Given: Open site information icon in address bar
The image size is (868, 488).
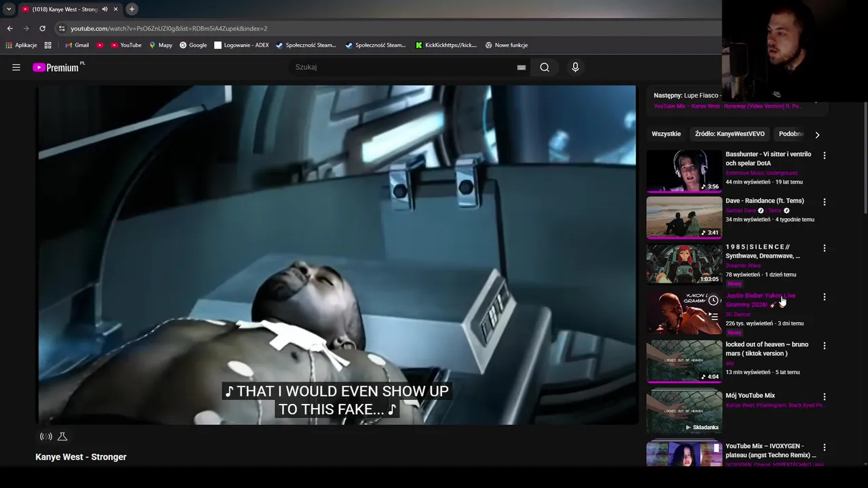Looking at the screenshot, I should tap(62, 28).
